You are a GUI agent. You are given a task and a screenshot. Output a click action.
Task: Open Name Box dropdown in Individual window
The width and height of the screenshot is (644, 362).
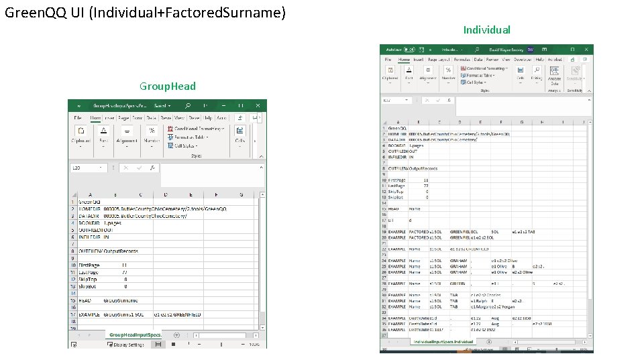pyautogui.click(x=407, y=100)
